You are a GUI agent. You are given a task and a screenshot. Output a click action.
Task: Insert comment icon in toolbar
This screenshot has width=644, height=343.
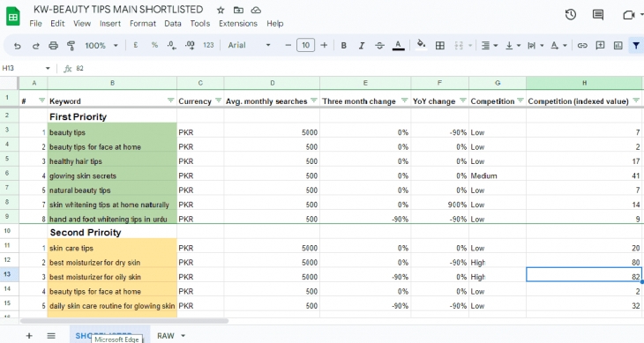tap(600, 45)
